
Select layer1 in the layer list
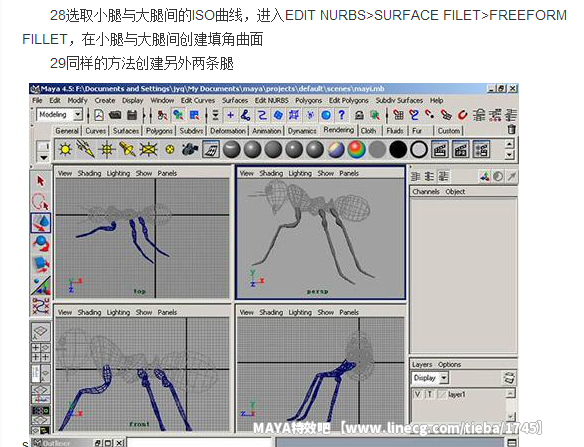[458, 394]
